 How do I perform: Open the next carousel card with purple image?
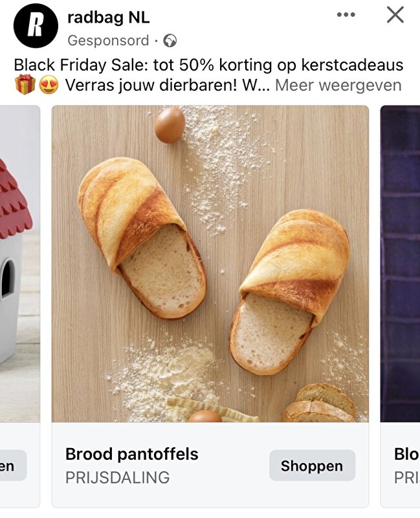click(x=400, y=264)
